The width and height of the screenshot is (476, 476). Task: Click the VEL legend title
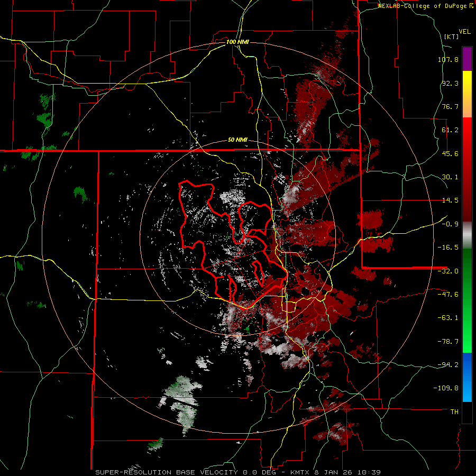(464, 32)
